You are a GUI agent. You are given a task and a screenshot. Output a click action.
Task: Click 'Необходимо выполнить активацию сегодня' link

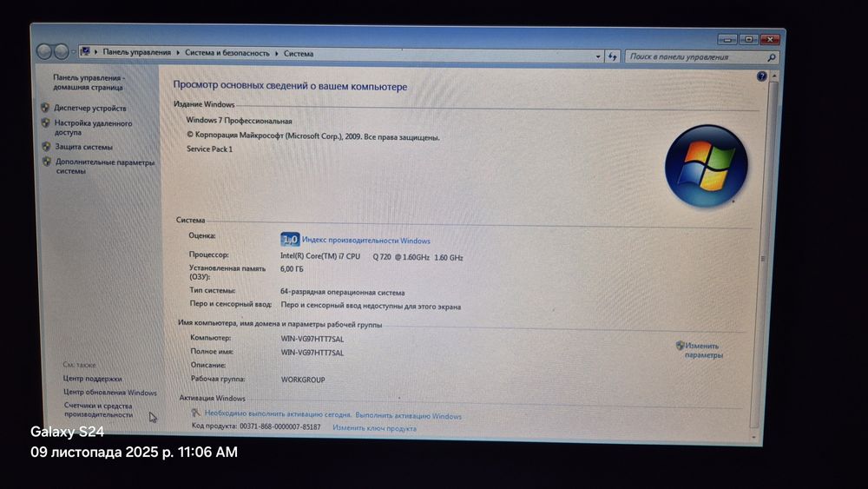(x=278, y=413)
